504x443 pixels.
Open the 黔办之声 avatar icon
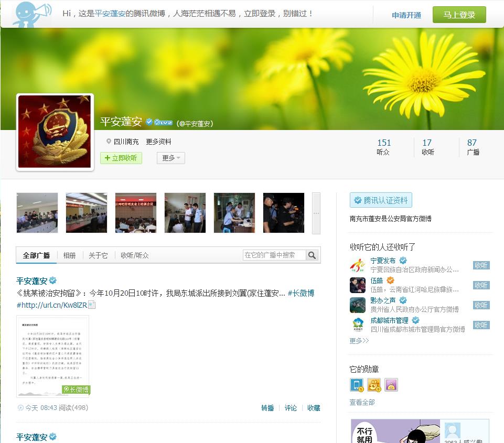(358, 305)
